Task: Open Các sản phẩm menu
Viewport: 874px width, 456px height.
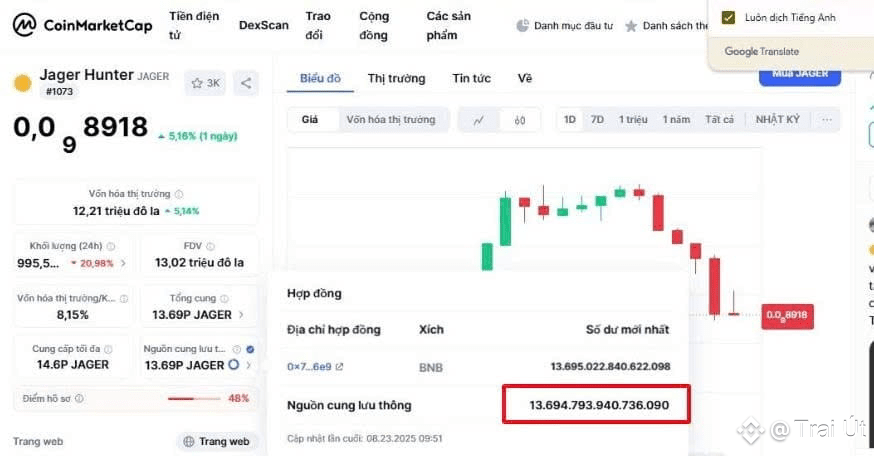Action: 449,26
